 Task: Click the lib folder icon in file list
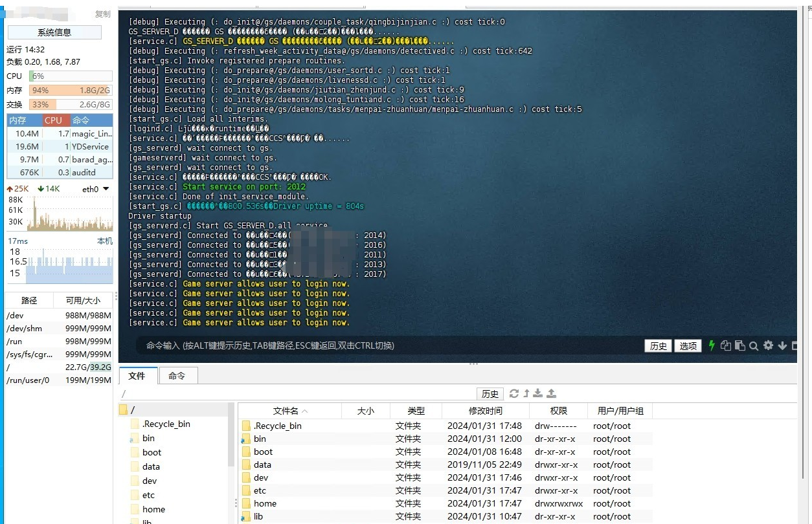coord(246,516)
